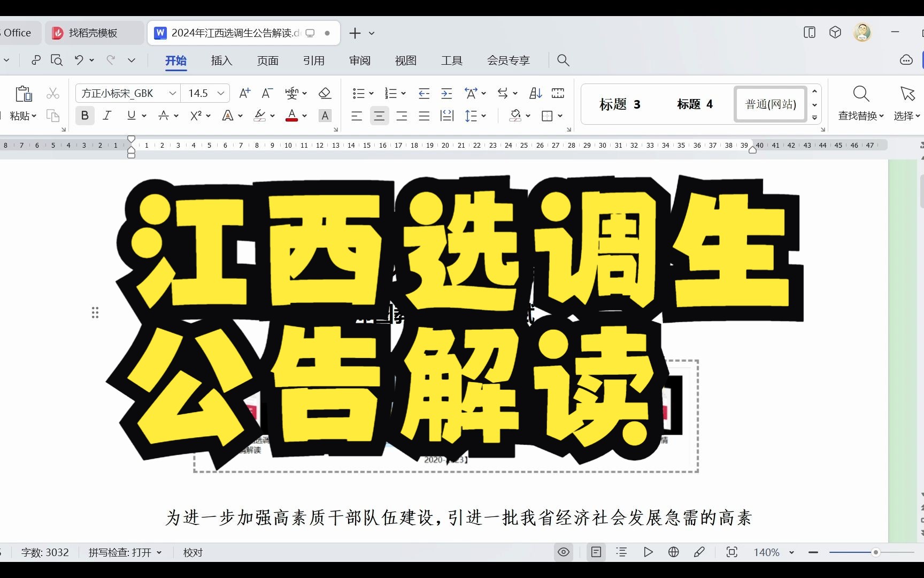
Task: Open the 会员专享 ribbon tab
Action: point(508,60)
